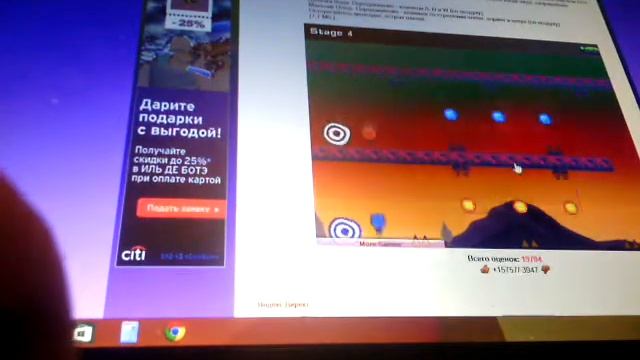Click the white bullseye target in game

click(337, 133)
